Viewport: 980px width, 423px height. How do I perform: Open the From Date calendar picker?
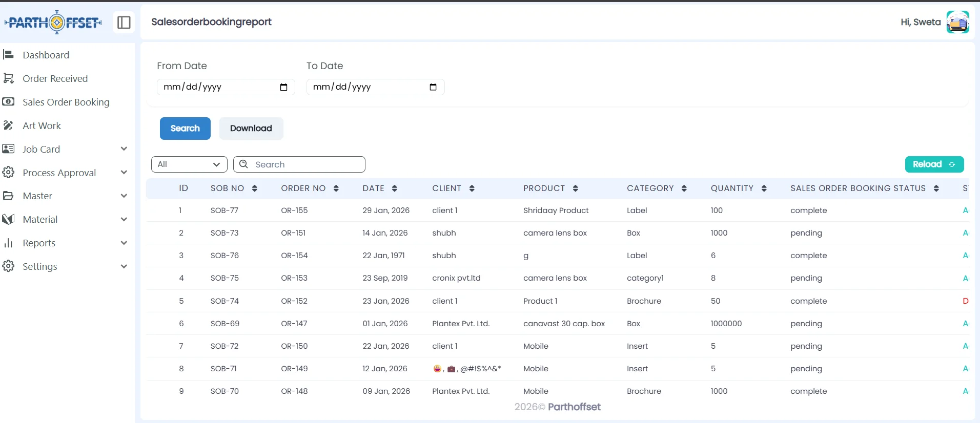[x=283, y=87]
